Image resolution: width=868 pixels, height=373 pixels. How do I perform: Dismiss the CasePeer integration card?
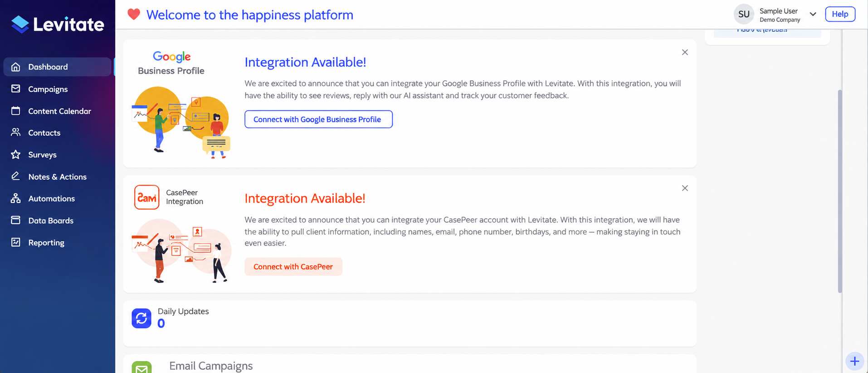[685, 188]
